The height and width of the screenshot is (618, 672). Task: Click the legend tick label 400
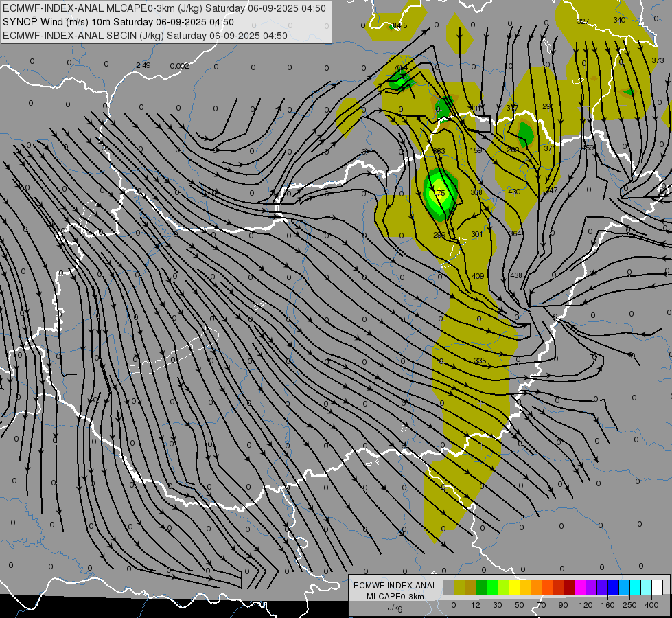pyautogui.click(x=651, y=605)
